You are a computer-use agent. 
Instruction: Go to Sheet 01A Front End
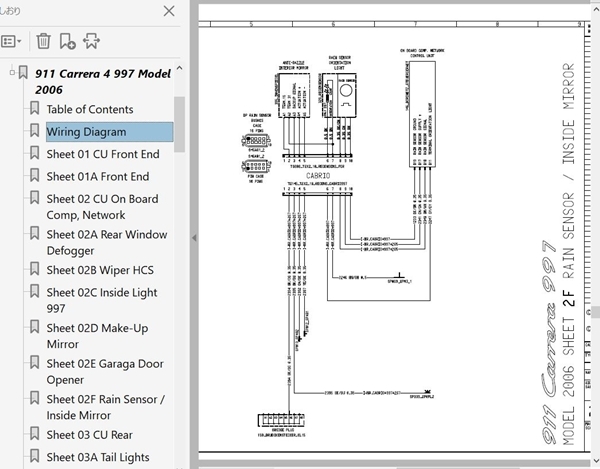click(98, 176)
